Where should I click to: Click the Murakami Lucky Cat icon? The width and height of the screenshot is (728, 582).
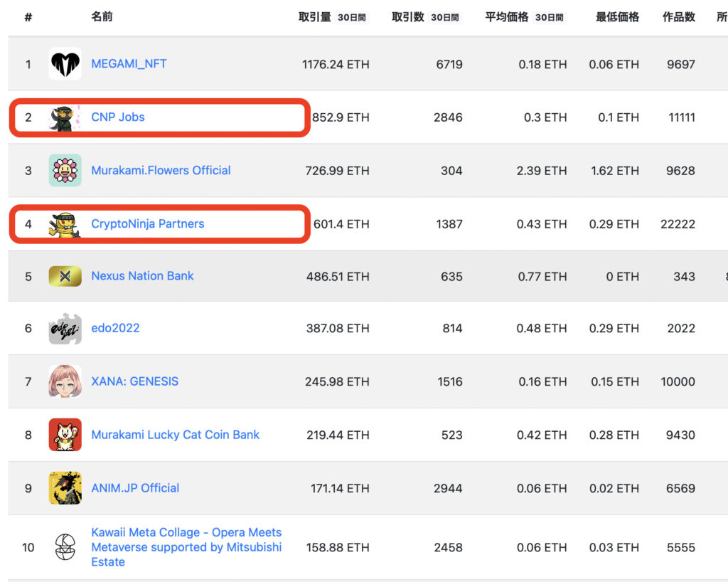pos(65,435)
